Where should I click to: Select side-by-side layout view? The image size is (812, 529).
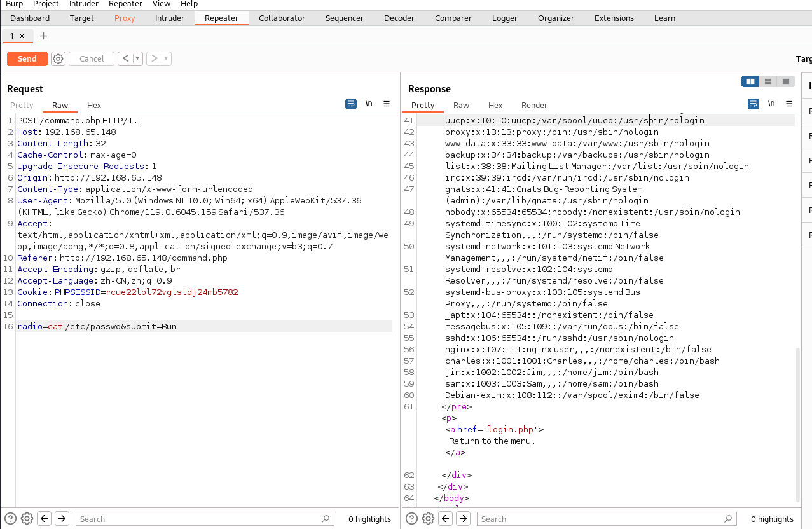750,81
